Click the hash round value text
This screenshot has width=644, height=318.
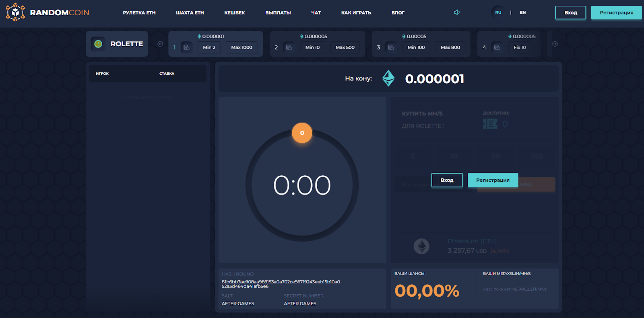coord(281,284)
